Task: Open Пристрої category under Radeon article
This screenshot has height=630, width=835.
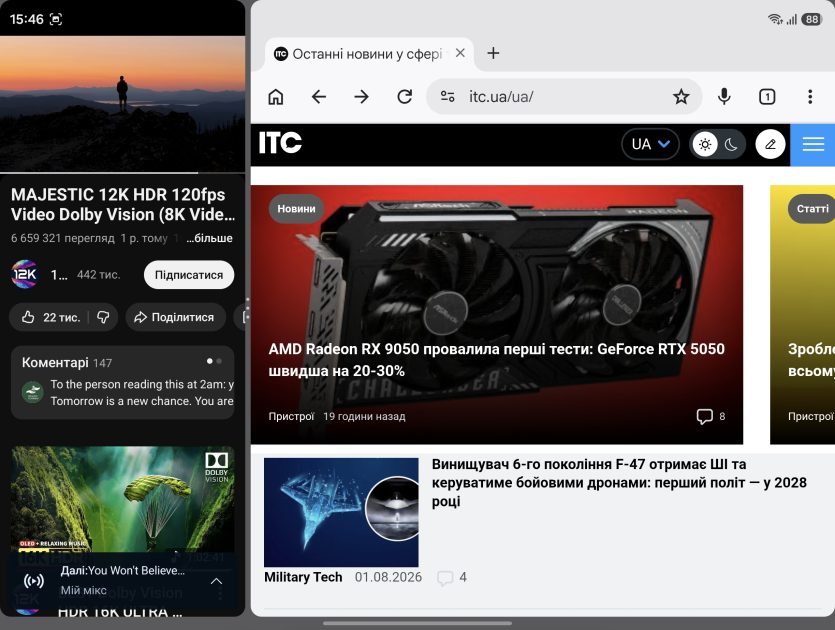Action: (291, 416)
